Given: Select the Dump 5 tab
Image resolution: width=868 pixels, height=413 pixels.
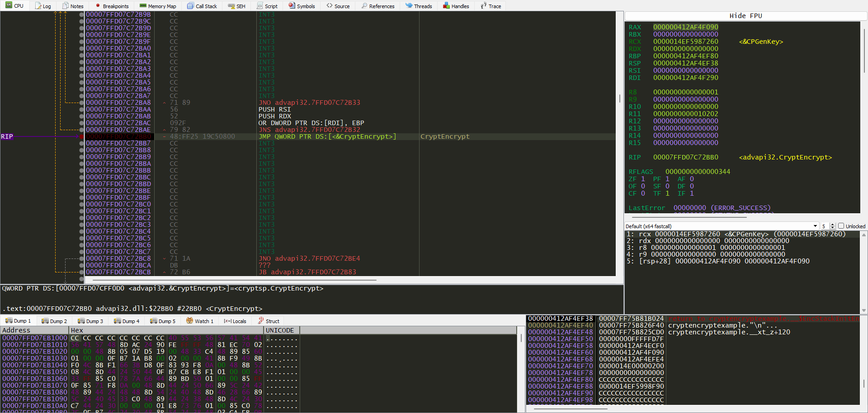Looking at the screenshot, I should [x=163, y=321].
